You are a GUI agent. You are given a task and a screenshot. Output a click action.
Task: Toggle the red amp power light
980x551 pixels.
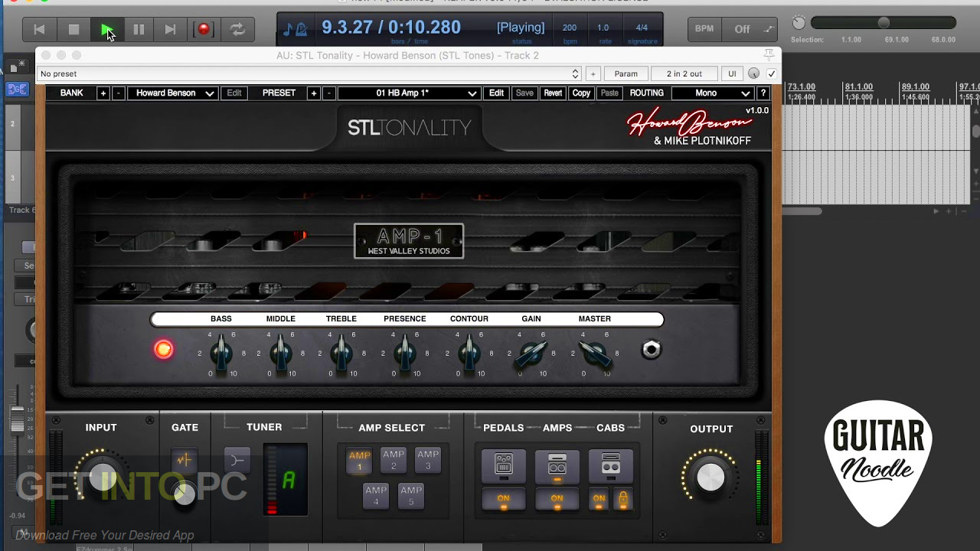(x=163, y=350)
